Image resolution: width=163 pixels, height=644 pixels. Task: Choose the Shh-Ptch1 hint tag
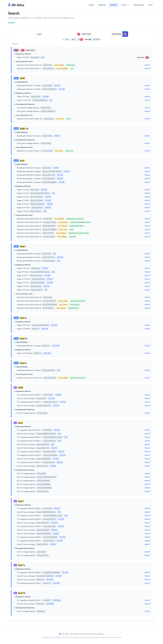tap(96, 39)
